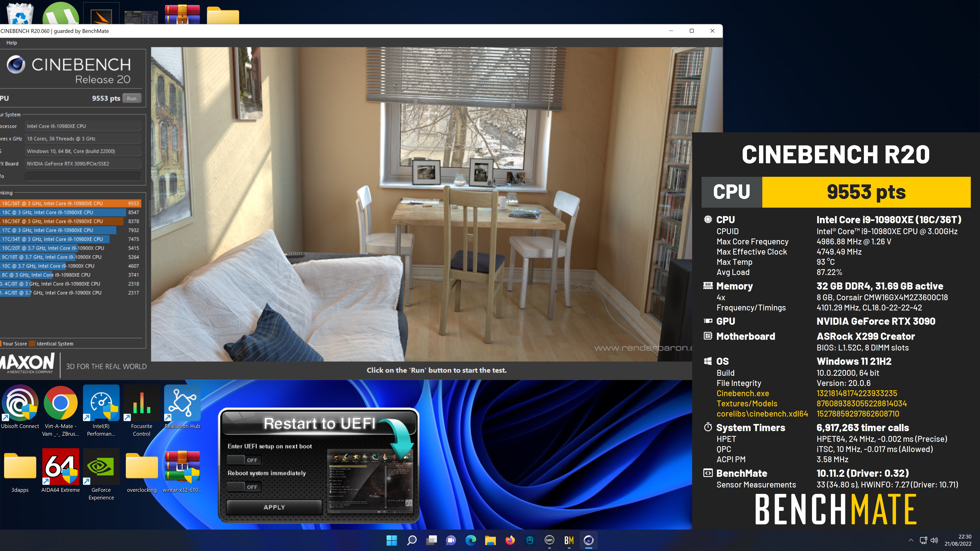Launch Reallusion Hub shortcut
Screen dimensions: 980x551
point(182,407)
